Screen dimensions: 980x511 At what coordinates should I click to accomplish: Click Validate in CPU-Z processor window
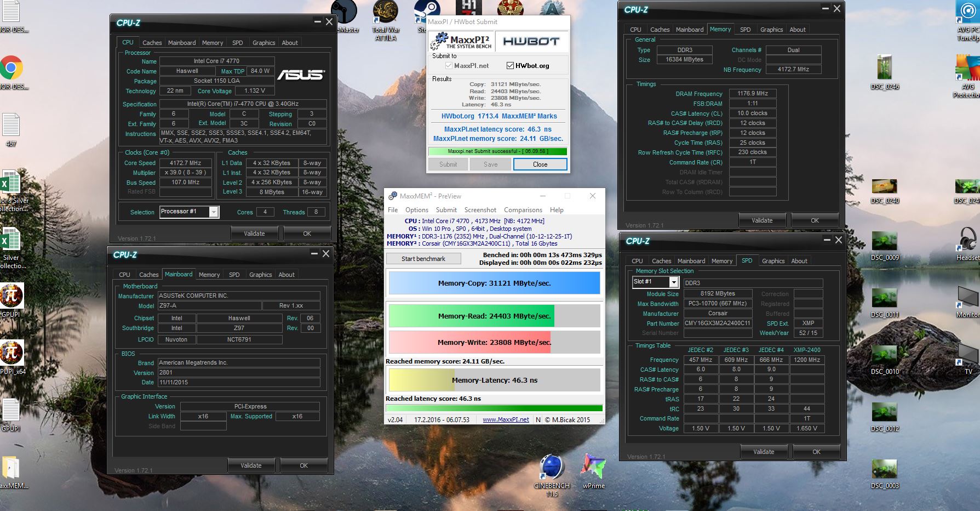pyautogui.click(x=254, y=234)
